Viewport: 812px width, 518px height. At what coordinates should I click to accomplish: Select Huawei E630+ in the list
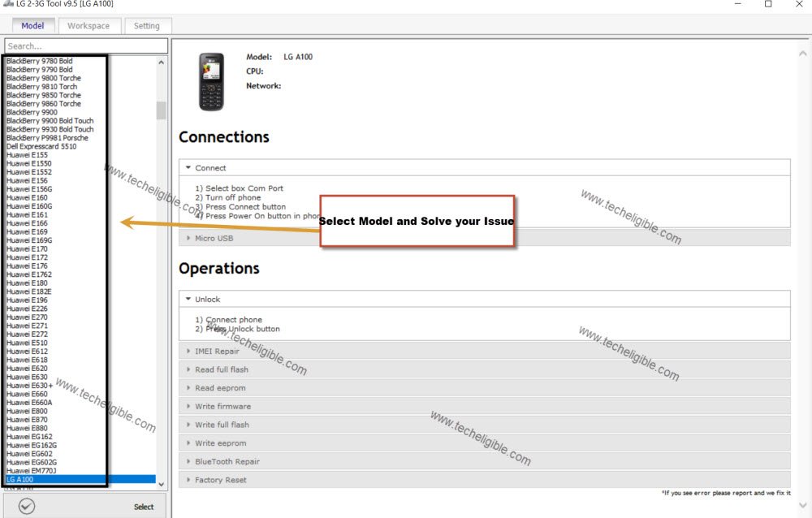click(x=29, y=386)
